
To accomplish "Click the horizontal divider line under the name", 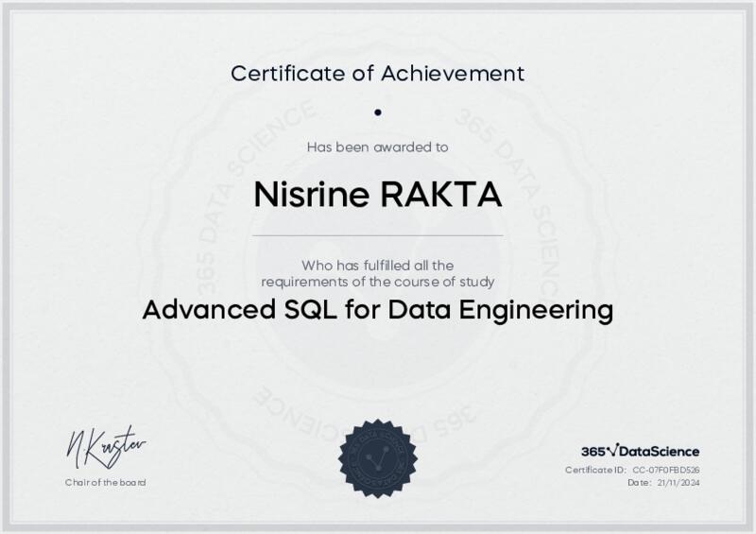I will pos(377,234).
